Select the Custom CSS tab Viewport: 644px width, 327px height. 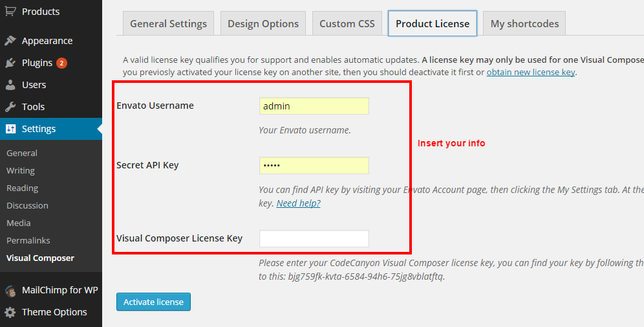[347, 23]
